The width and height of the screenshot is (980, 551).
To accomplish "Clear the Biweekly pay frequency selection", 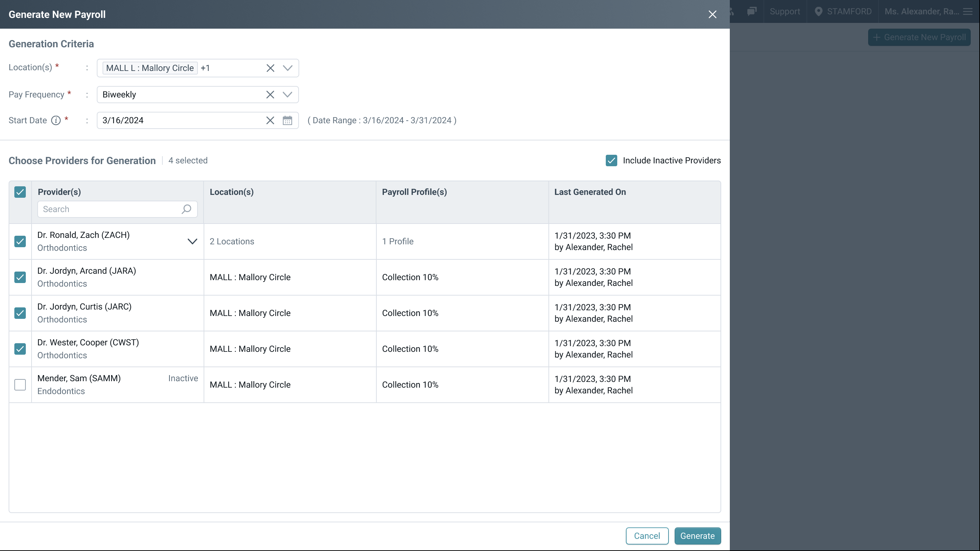I will point(270,95).
